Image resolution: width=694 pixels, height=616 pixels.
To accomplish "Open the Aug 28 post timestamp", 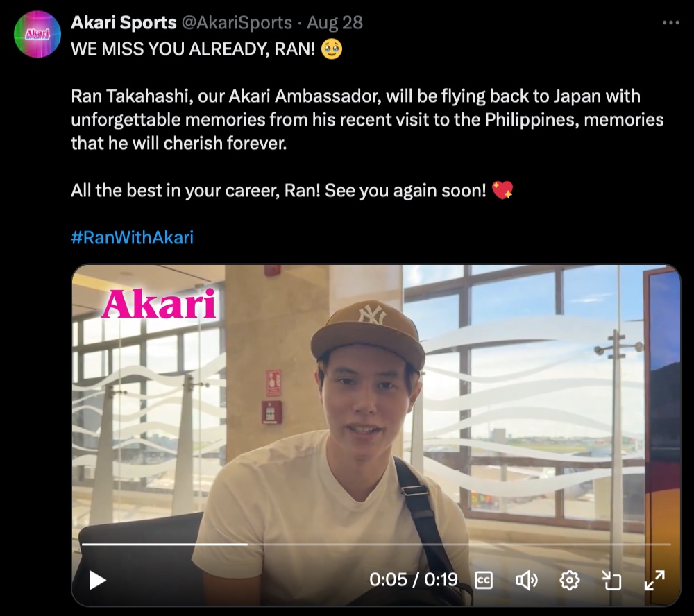I will pyautogui.click(x=335, y=23).
